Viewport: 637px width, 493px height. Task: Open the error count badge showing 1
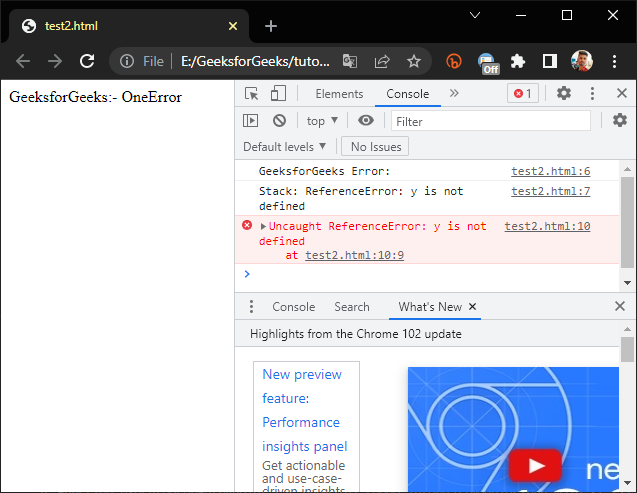[523, 93]
